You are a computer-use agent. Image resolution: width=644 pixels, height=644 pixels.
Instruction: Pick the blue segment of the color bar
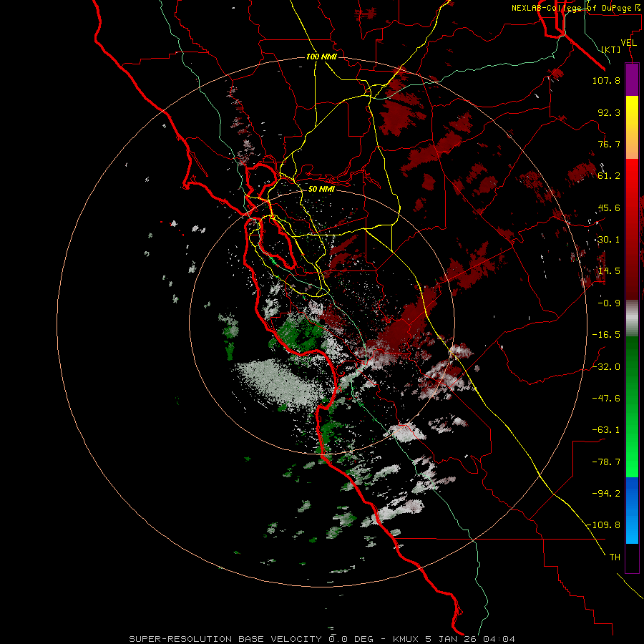pos(632,510)
